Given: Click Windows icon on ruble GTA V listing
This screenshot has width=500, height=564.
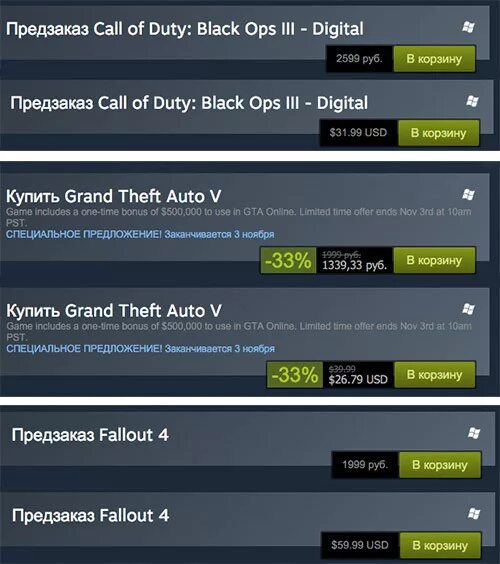Looking at the screenshot, I should pyautogui.click(x=468, y=195).
